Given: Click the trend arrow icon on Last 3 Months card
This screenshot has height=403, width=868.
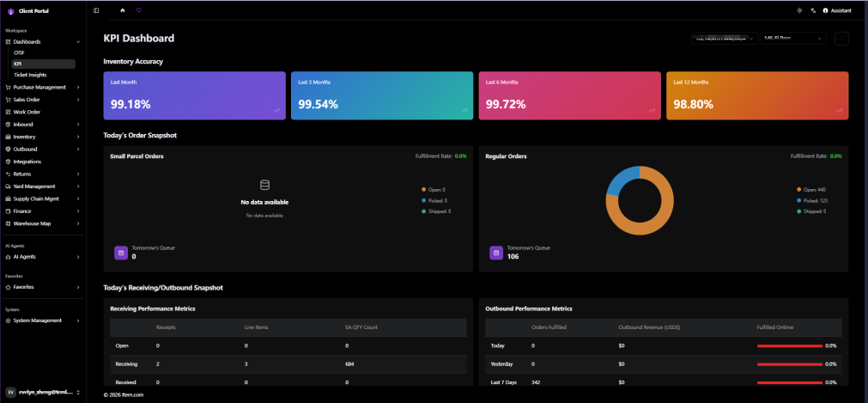Looking at the screenshot, I should [464, 110].
